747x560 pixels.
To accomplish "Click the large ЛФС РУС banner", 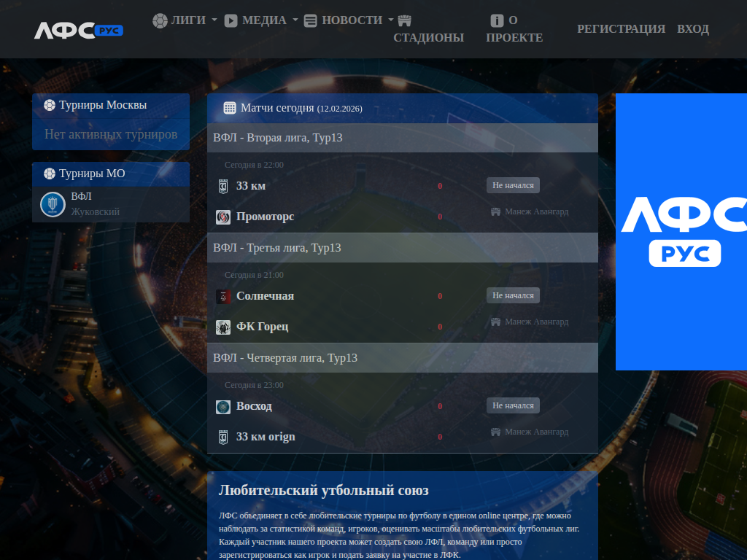I will pos(681,232).
